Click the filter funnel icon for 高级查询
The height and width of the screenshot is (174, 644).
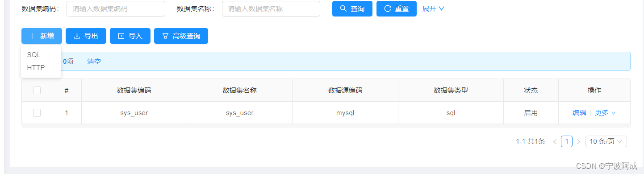tap(165, 36)
